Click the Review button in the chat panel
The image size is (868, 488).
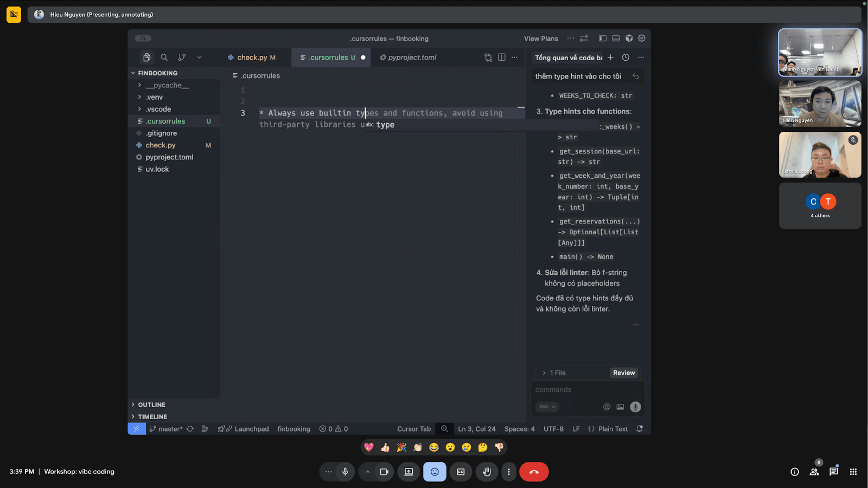click(623, 373)
